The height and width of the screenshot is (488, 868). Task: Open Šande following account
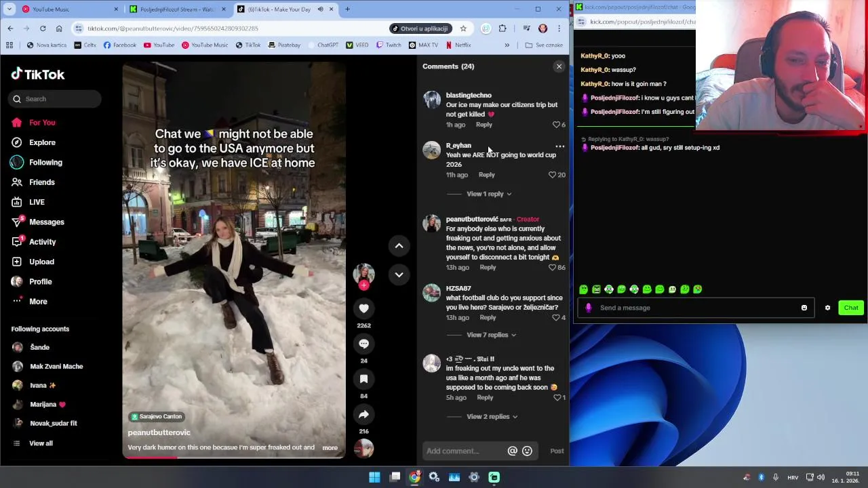[x=39, y=347]
